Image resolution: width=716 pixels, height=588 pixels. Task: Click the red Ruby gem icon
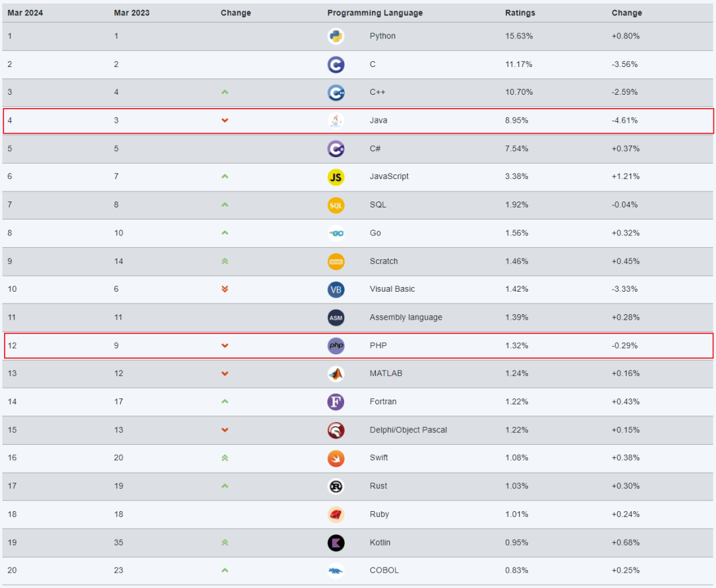[336, 514]
